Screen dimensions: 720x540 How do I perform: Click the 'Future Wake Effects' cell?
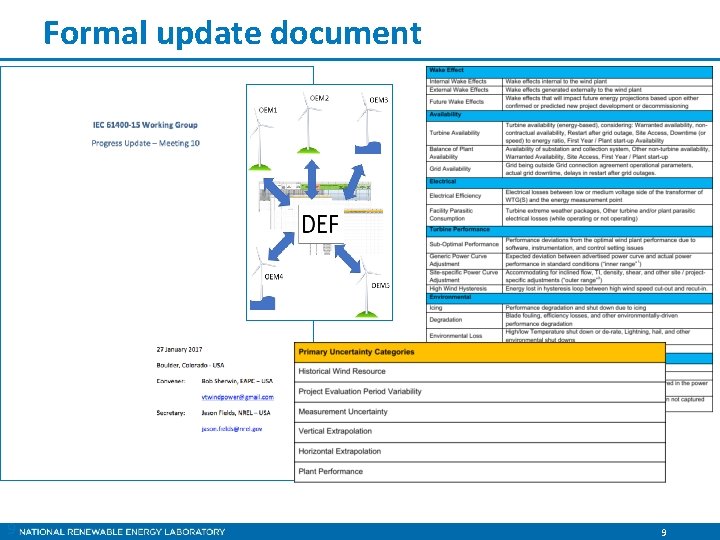coord(464,102)
